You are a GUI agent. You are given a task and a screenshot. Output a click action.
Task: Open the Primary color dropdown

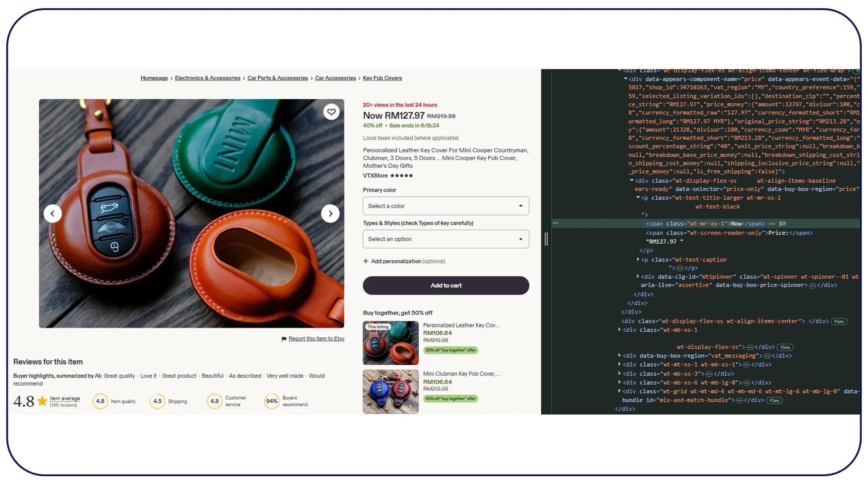446,206
